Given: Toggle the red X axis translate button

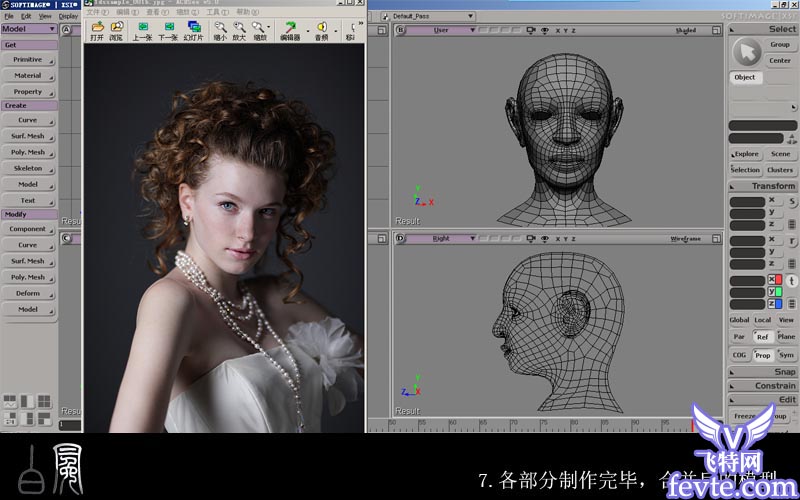Looking at the screenshot, I should [x=774, y=280].
